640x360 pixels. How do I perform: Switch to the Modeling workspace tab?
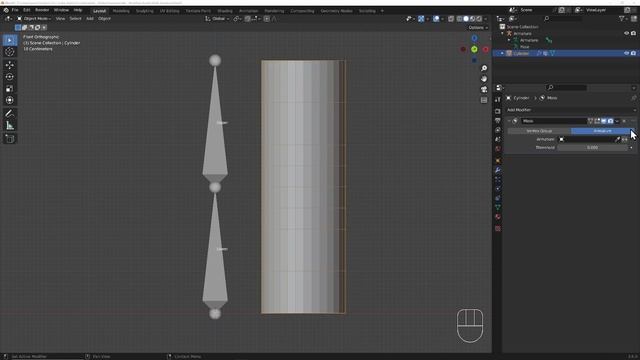click(121, 11)
